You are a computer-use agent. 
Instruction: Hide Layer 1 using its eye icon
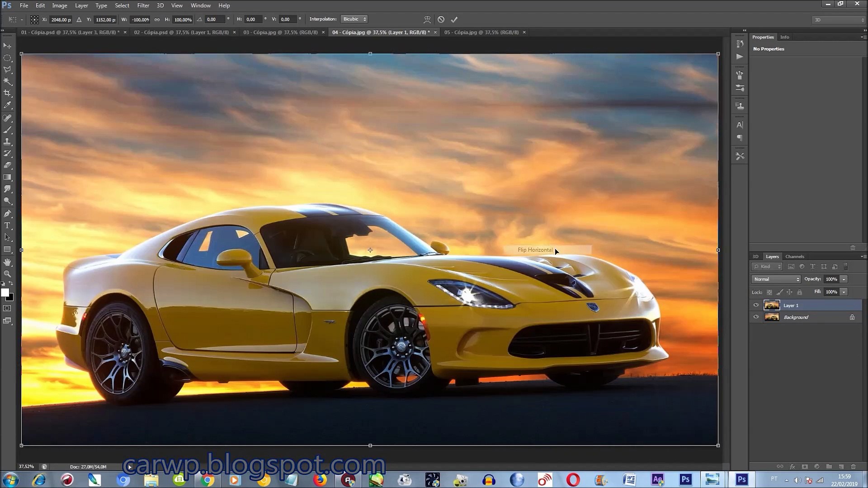[x=756, y=305]
